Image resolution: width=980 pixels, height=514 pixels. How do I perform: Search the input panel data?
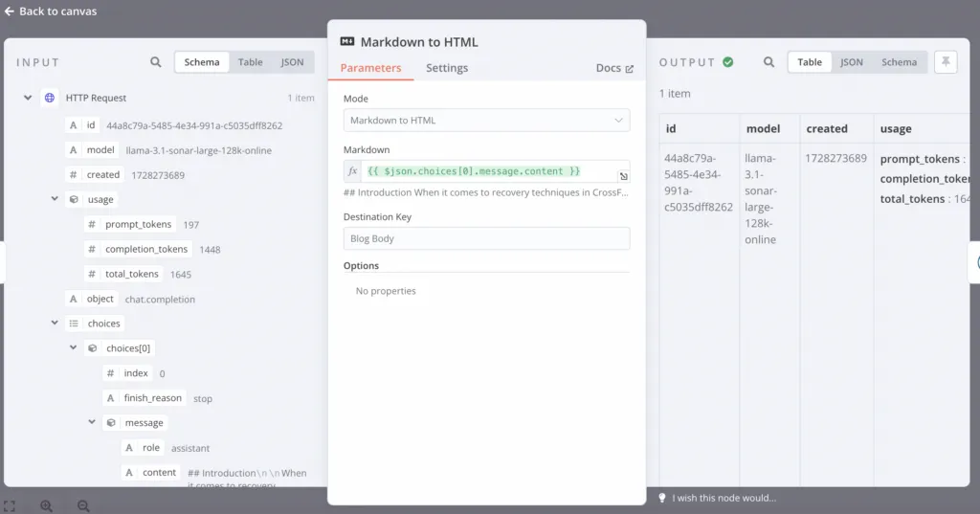tap(156, 62)
